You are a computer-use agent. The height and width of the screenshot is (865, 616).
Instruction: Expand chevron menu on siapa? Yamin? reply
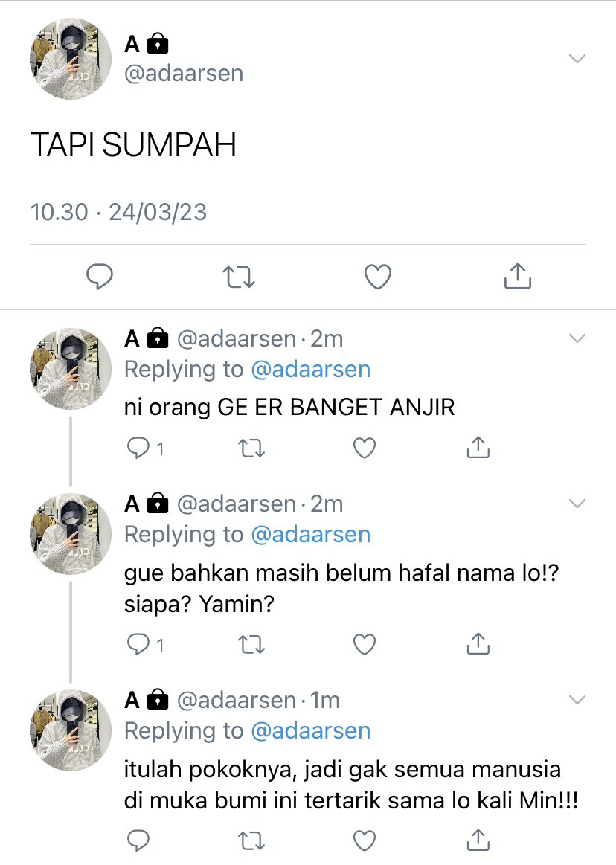coord(577,503)
